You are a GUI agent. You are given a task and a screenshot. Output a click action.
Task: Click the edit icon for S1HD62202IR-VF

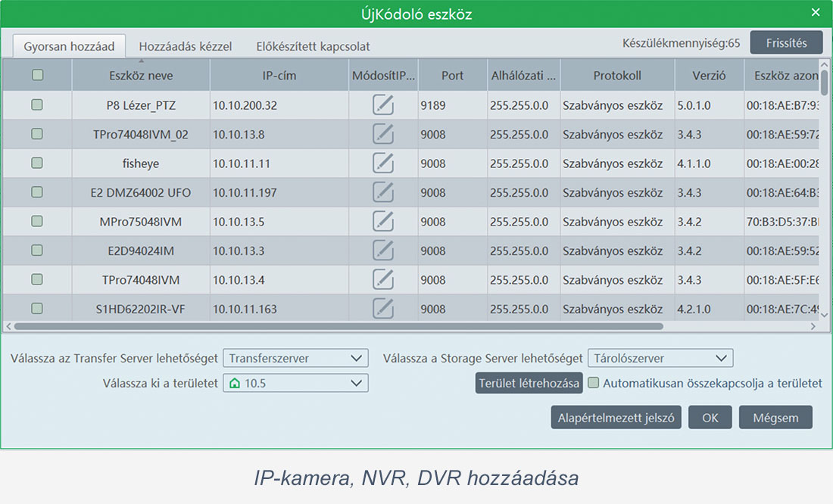point(383,308)
